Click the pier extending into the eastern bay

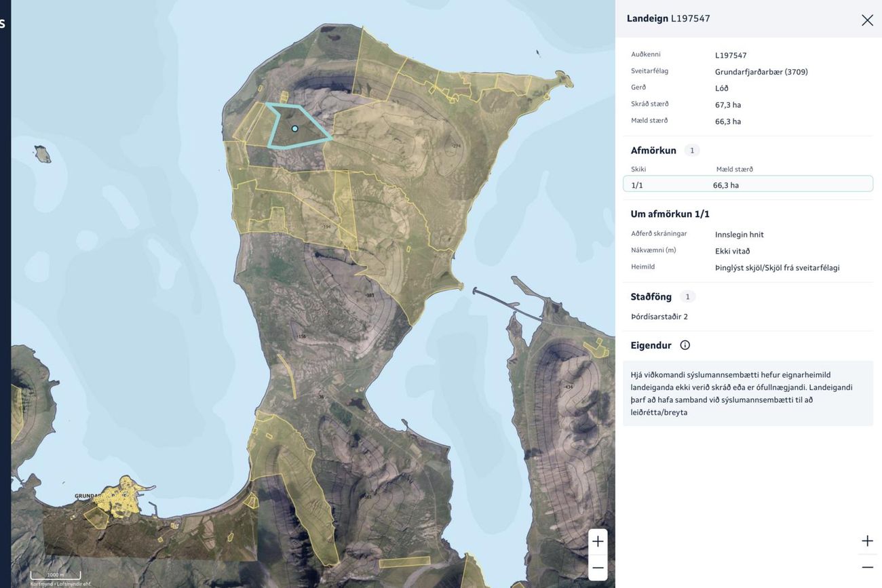(507, 304)
